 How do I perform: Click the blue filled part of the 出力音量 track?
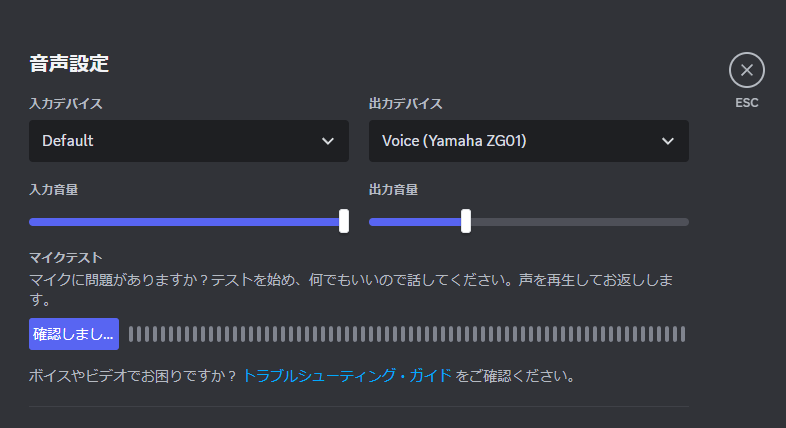[x=415, y=221]
